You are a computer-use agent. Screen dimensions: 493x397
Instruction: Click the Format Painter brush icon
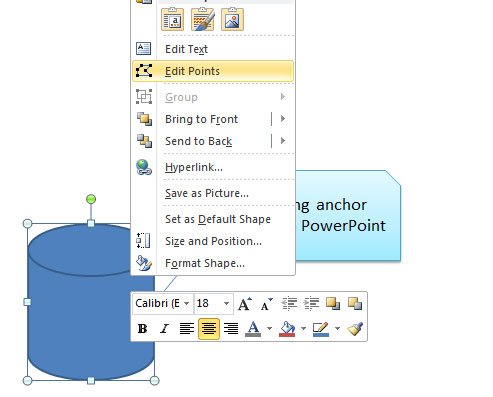pyautogui.click(x=355, y=329)
